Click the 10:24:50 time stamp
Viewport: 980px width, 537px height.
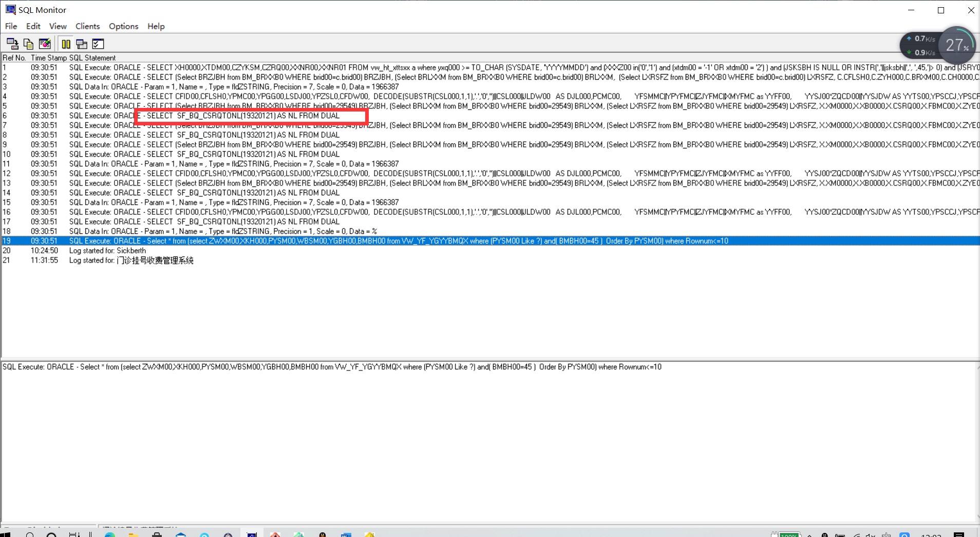tap(44, 251)
